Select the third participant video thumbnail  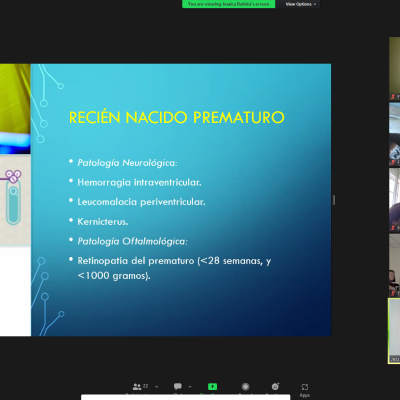(x=394, y=200)
